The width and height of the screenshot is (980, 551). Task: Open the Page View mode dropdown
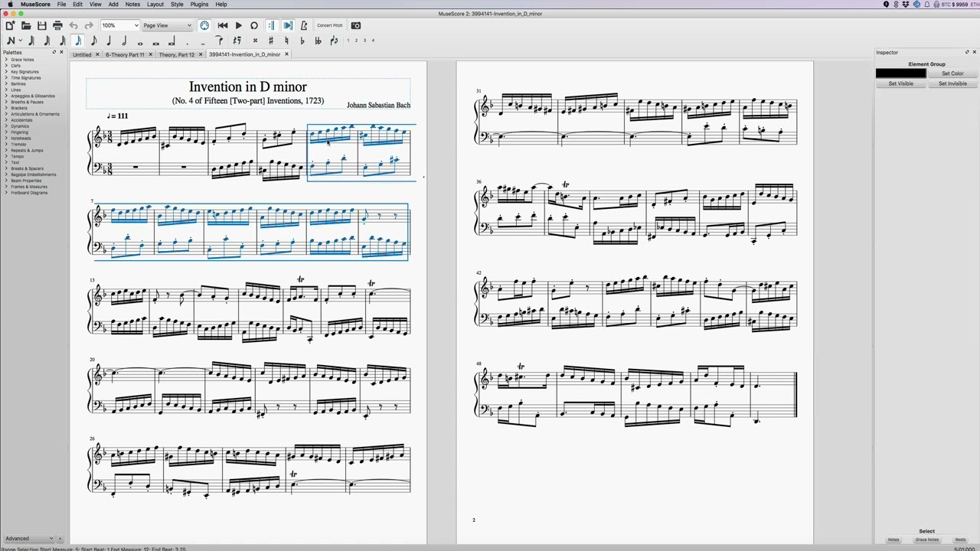(167, 25)
